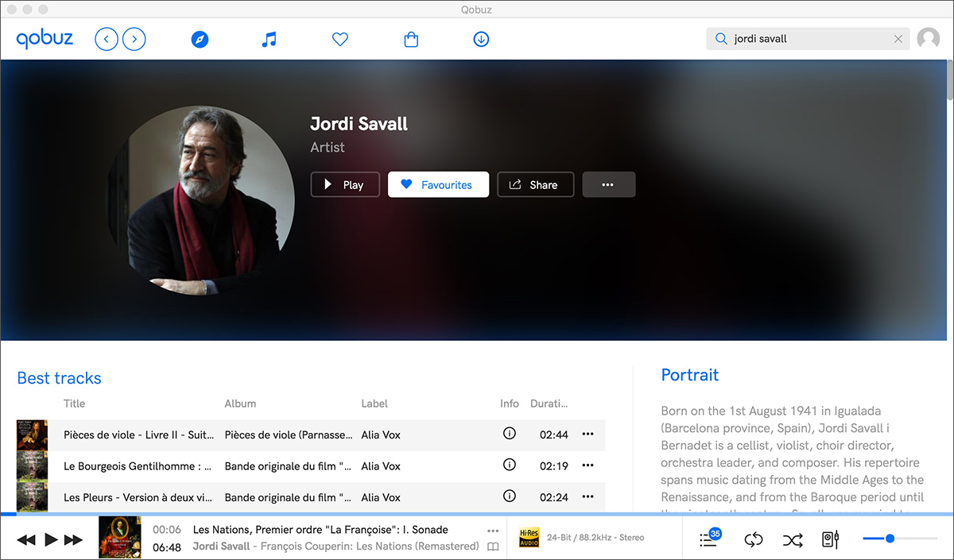Open album Pièces de viole (Parnasse
Image resolution: width=954 pixels, height=560 pixels.
coord(289,434)
